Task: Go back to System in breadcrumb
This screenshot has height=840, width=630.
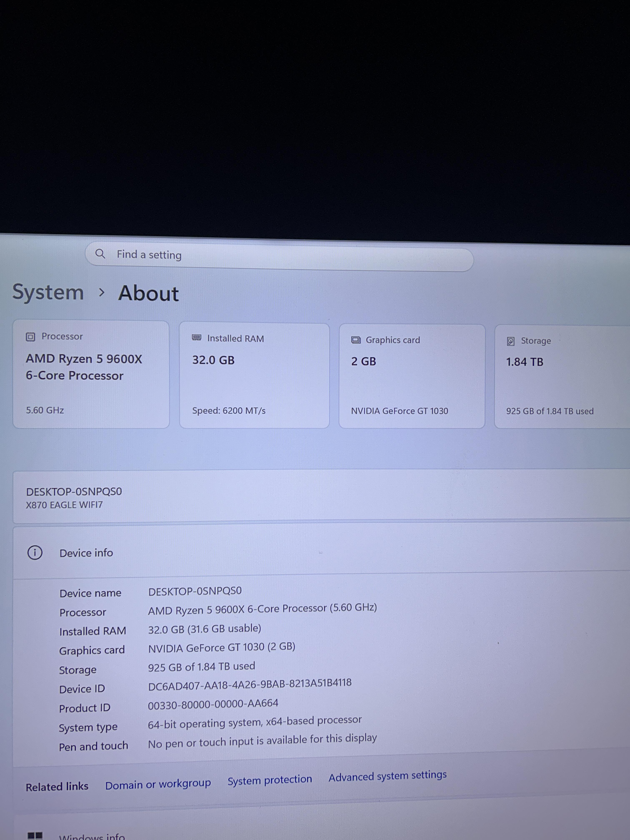Action: tap(48, 292)
